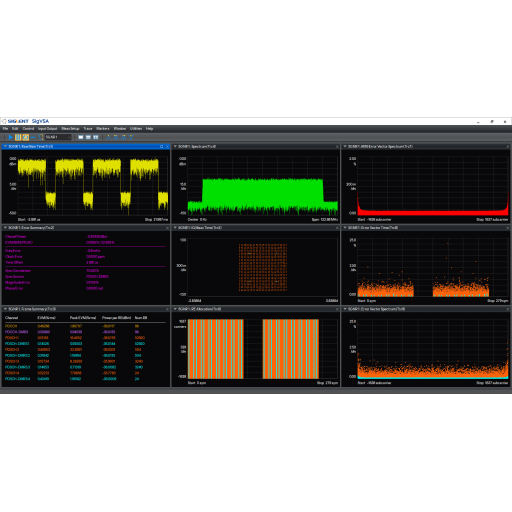Viewport: 512px width, 512px height.
Task: Select the Error Summary(Trc2) panel title bar
Action: 86,228
